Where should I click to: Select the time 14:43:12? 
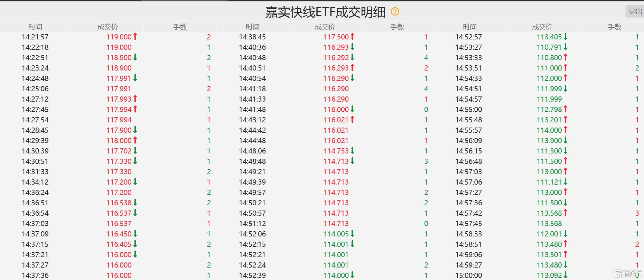(252, 120)
